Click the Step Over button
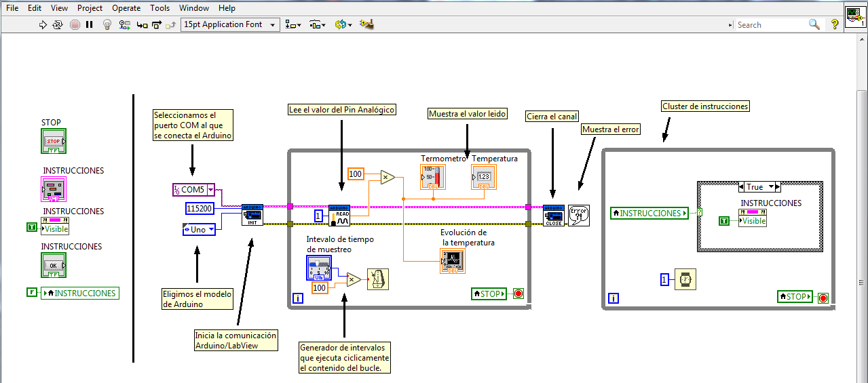Image resolution: width=868 pixels, height=383 pixels. pyautogui.click(x=157, y=24)
